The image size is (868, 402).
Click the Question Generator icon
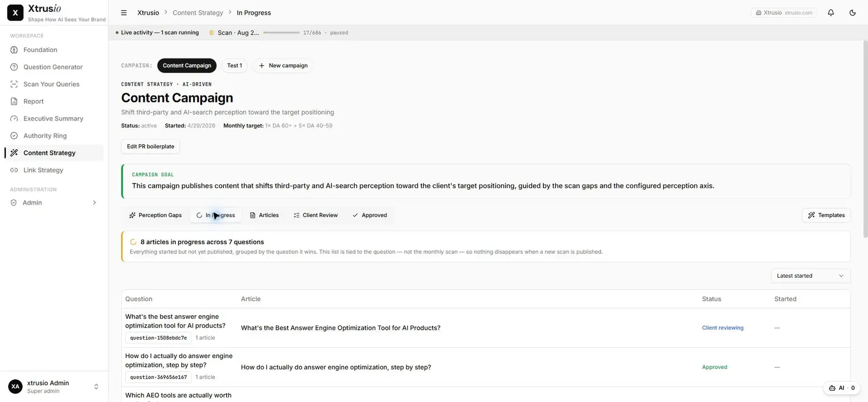pos(14,67)
